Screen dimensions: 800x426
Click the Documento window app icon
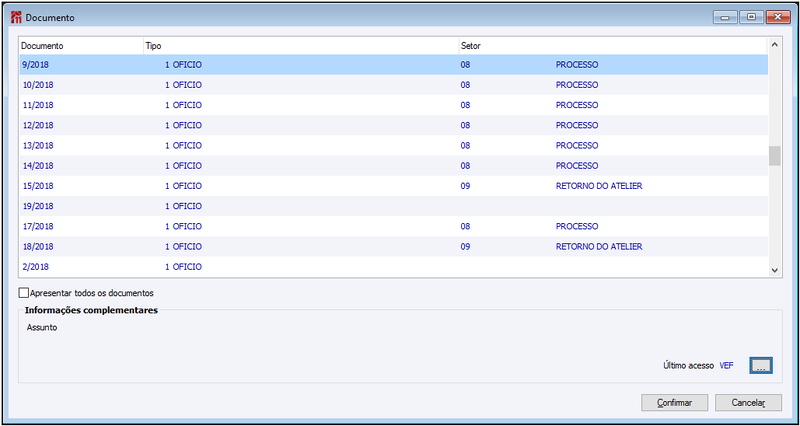point(16,18)
